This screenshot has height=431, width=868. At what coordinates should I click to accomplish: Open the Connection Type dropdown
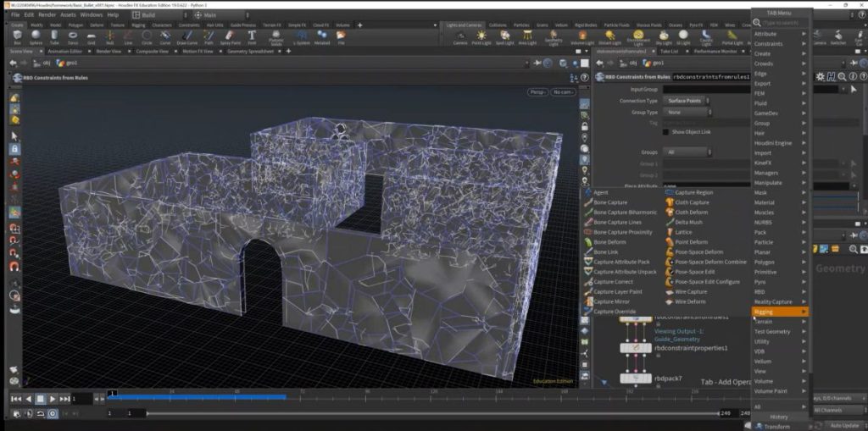click(687, 101)
